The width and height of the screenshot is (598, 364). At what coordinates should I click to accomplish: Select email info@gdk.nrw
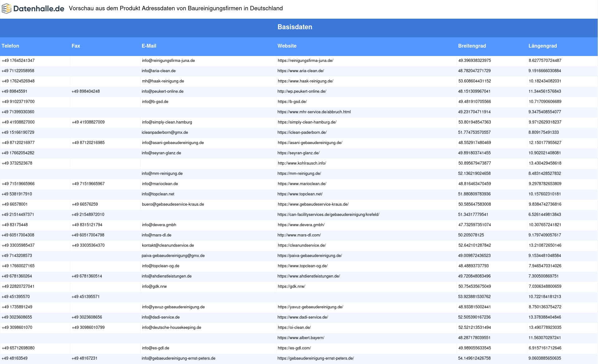click(x=154, y=287)
